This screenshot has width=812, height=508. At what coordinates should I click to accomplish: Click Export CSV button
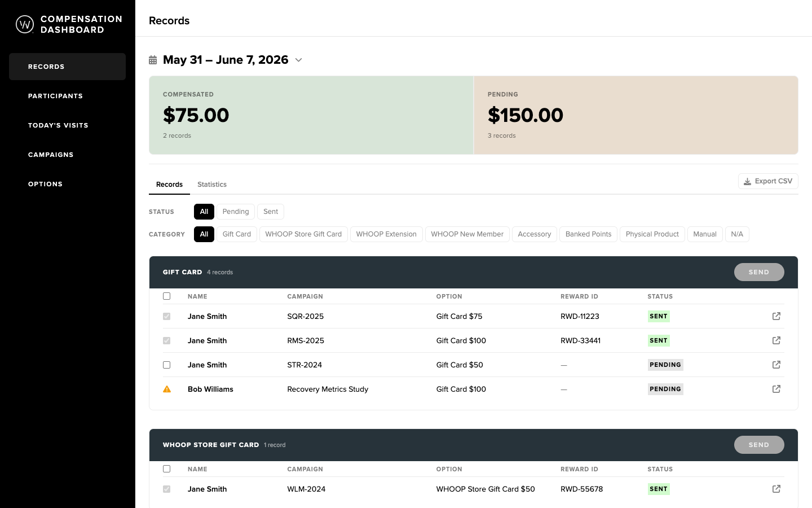coord(768,181)
